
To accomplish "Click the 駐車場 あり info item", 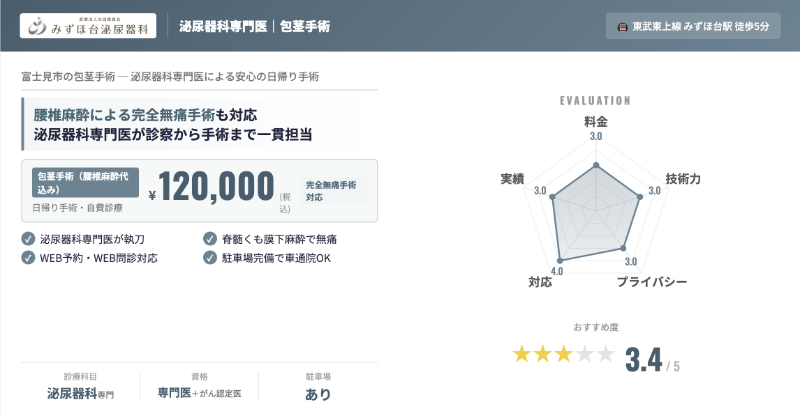I will tap(318, 386).
